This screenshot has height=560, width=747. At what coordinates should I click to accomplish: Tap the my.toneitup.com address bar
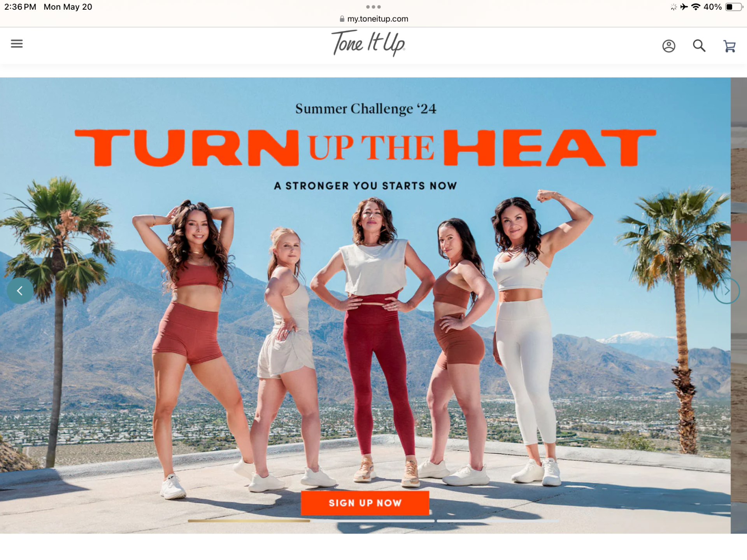click(373, 19)
